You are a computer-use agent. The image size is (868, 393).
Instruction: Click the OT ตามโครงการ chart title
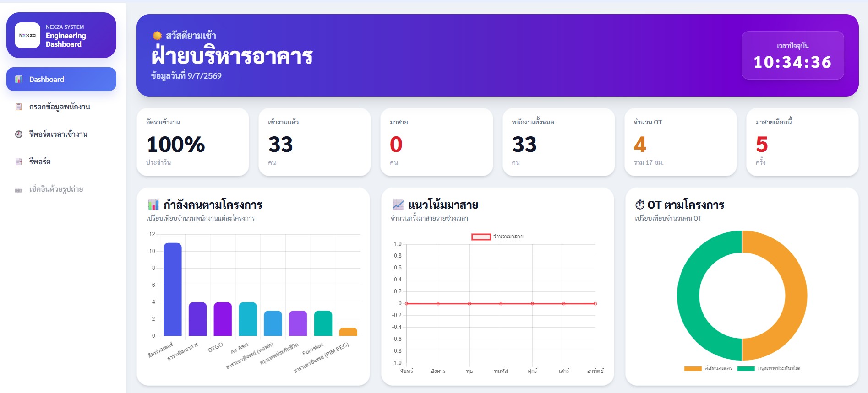686,205
